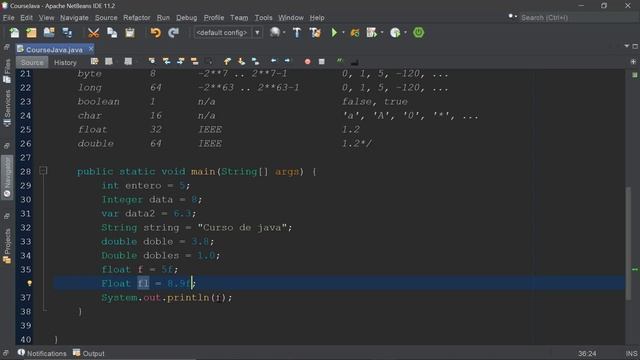Toggle Bookmark icon in editor toolbar
Screen dimensions: 640x360
click(256, 61)
